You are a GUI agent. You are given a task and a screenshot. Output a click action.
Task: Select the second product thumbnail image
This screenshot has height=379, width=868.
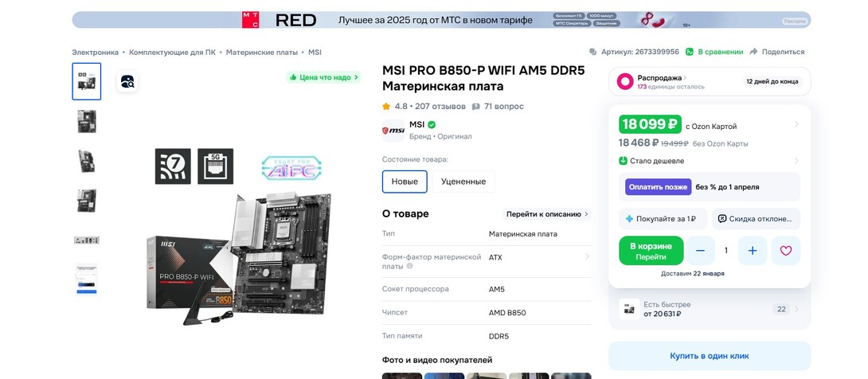[x=86, y=121]
